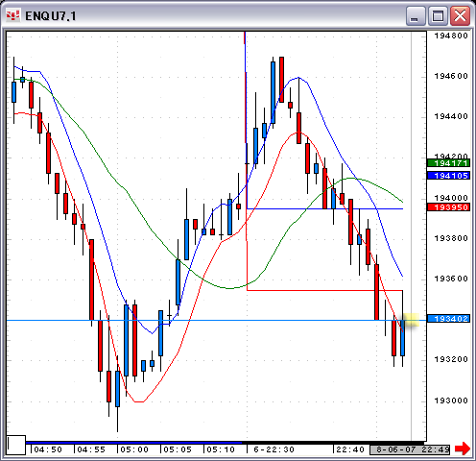Screen dimensions: 476x461
Task: Close the ENQU7.1 chart window
Action: [x=460, y=15]
